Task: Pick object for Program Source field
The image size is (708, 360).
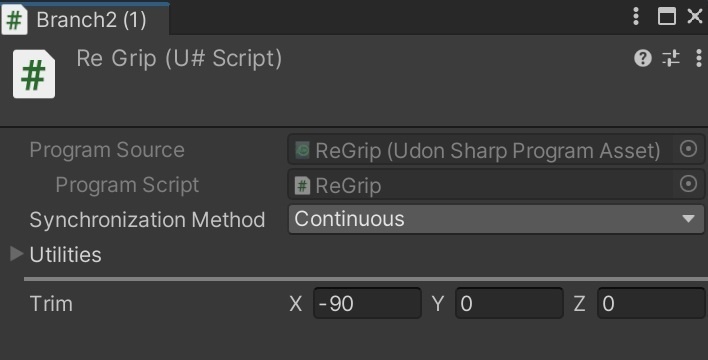Action: 688,149
